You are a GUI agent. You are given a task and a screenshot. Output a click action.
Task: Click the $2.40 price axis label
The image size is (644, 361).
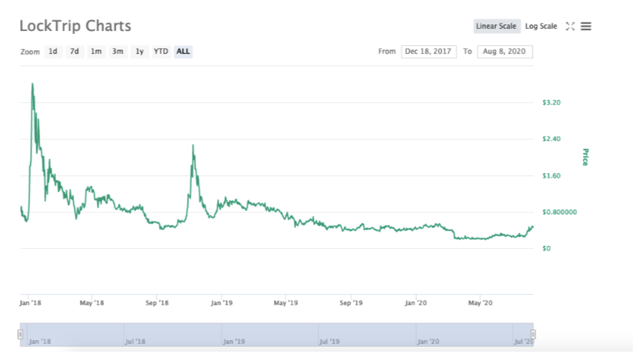551,139
